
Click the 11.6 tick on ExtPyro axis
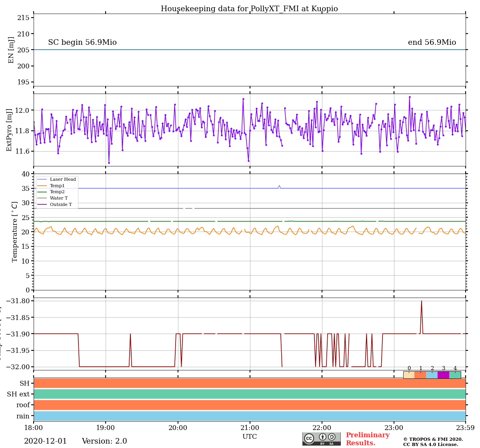23,151
